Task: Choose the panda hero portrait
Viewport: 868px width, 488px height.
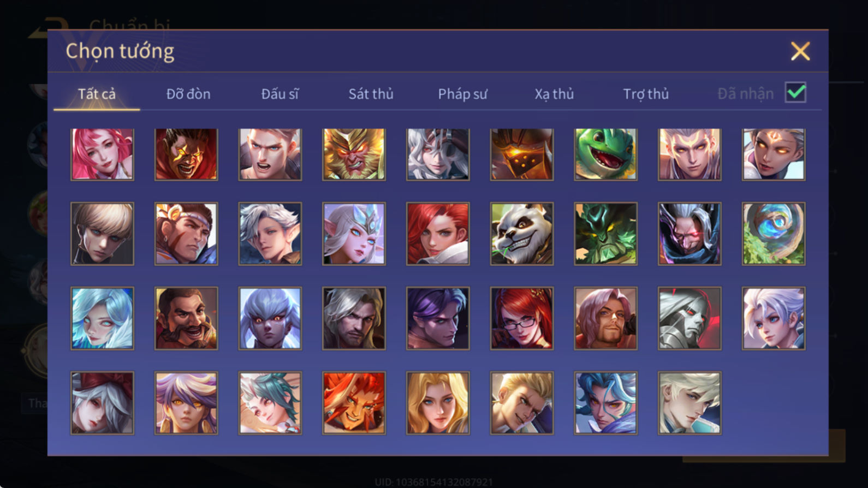Action: coord(521,234)
